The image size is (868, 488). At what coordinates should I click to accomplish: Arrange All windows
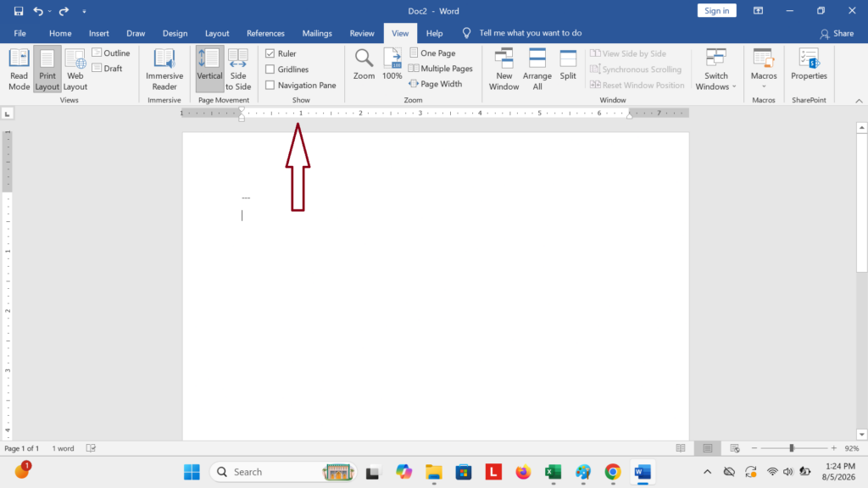(x=537, y=69)
